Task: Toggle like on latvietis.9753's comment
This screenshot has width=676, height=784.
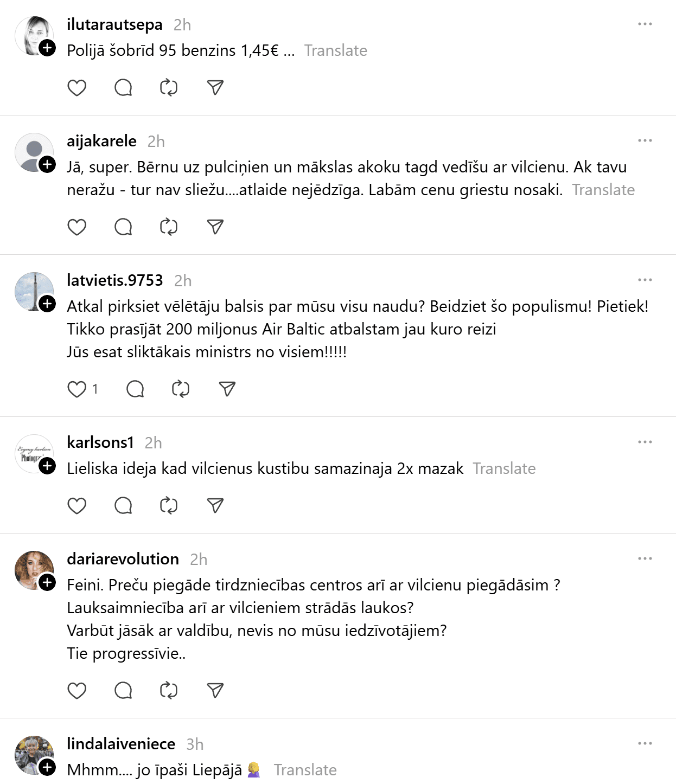Action: [77, 389]
